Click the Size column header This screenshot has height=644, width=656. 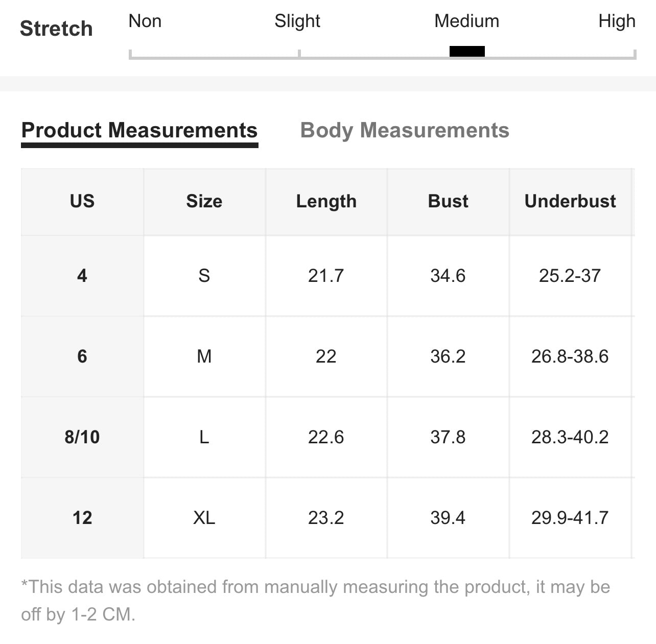(x=204, y=201)
